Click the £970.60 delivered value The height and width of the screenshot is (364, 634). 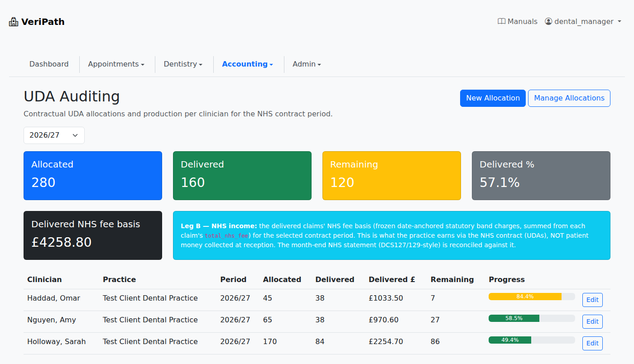pos(384,320)
